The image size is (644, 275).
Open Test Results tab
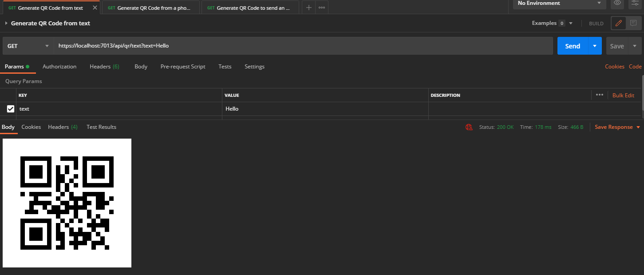(101, 127)
